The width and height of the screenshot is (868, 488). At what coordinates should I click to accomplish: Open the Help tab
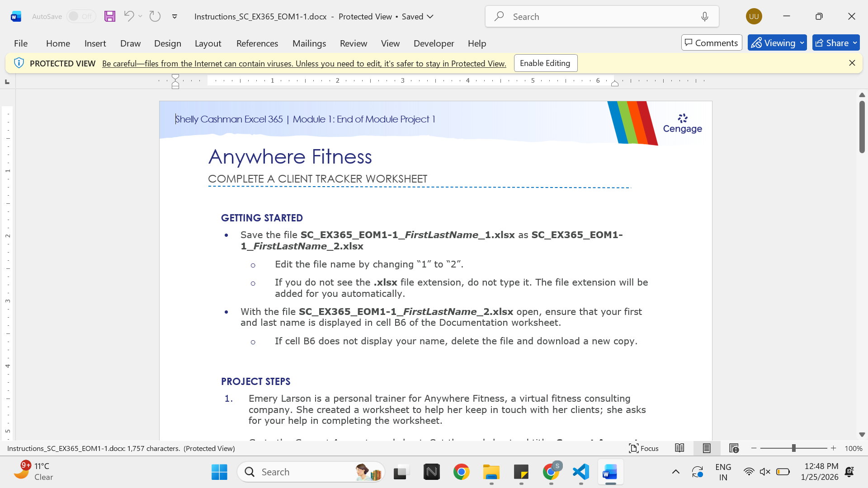477,43
